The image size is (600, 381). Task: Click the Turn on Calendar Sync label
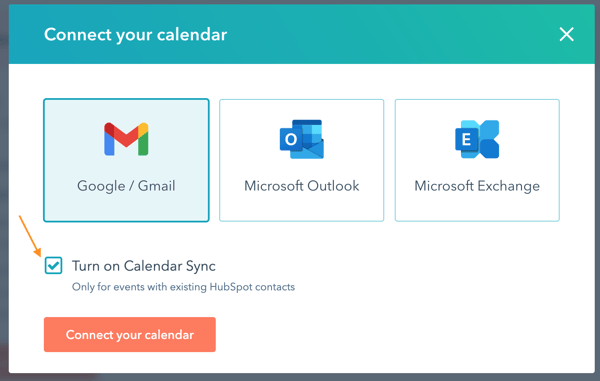[x=143, y=266]
